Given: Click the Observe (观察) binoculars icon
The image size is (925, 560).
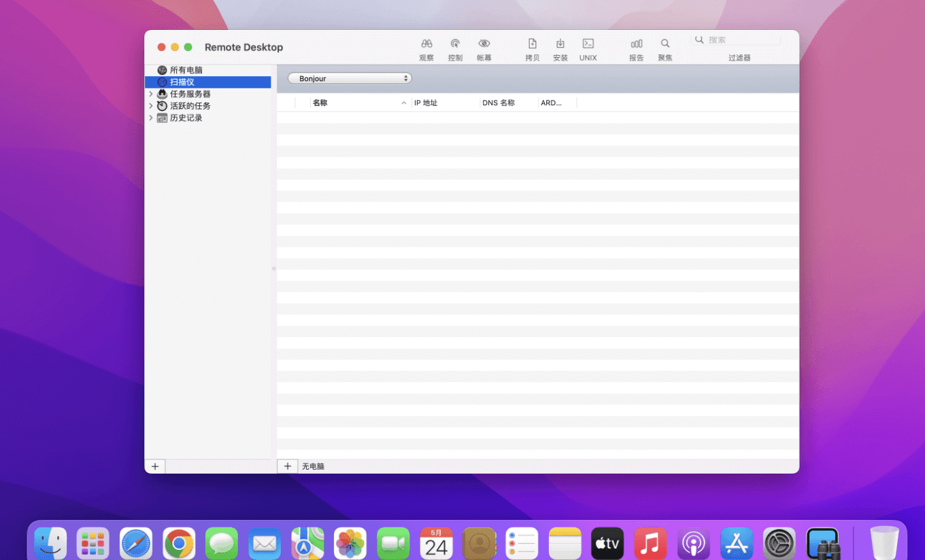Looking at the screenshot, I should (426, 44).
